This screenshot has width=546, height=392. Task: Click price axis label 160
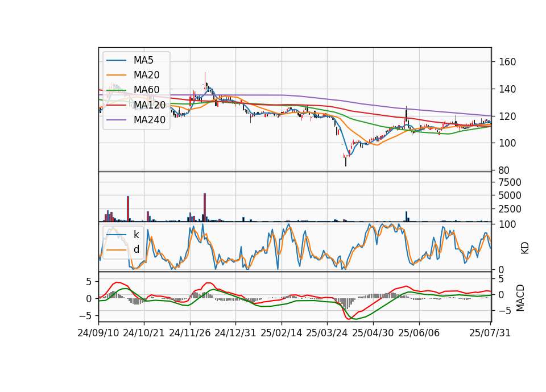(507, 62)
